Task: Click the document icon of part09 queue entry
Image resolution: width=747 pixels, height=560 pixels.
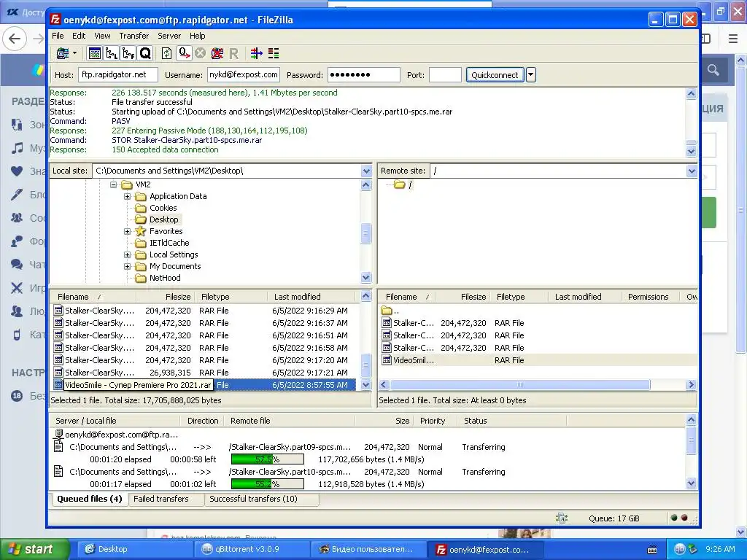Action: (58, 447)
